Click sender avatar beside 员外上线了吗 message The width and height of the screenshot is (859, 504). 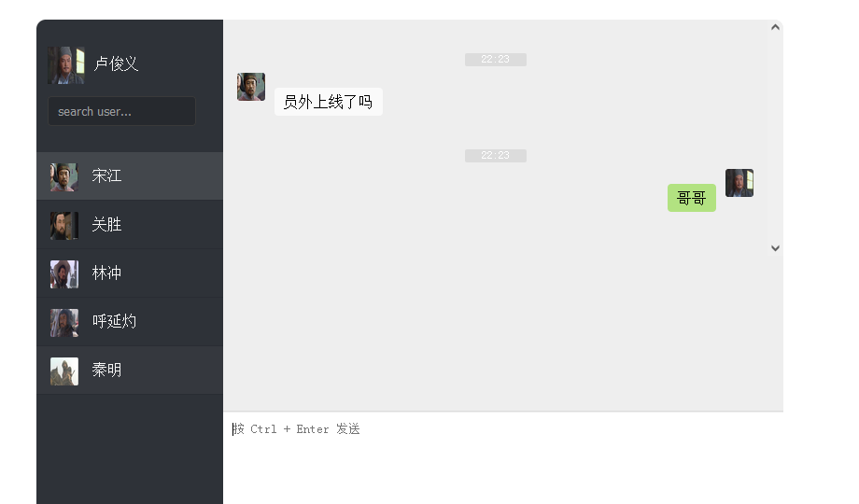(251, 87)
